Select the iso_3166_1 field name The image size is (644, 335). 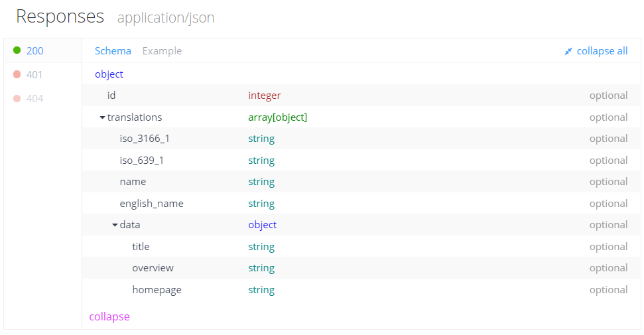145,139
